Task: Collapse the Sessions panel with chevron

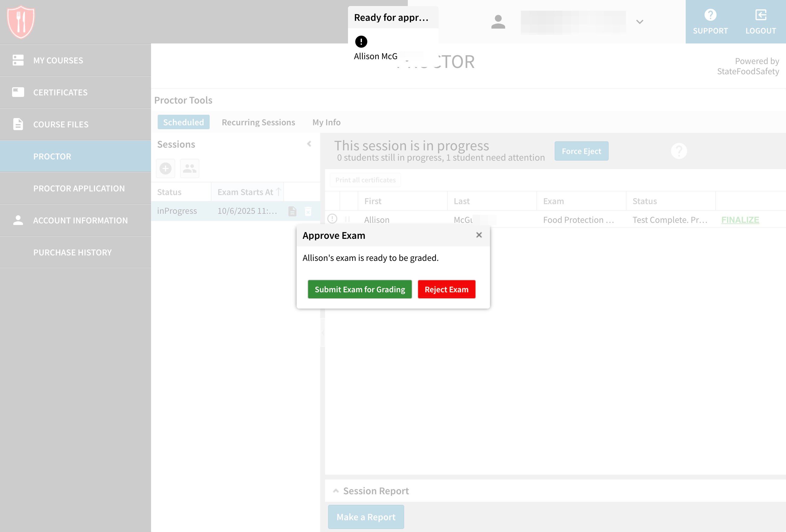Action: 309,144
